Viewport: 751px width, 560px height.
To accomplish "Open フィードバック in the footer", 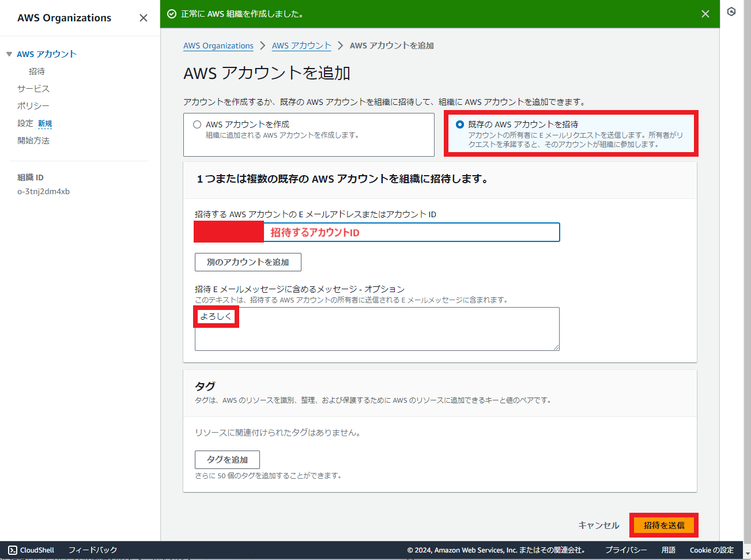I will (x=93, y=550).
